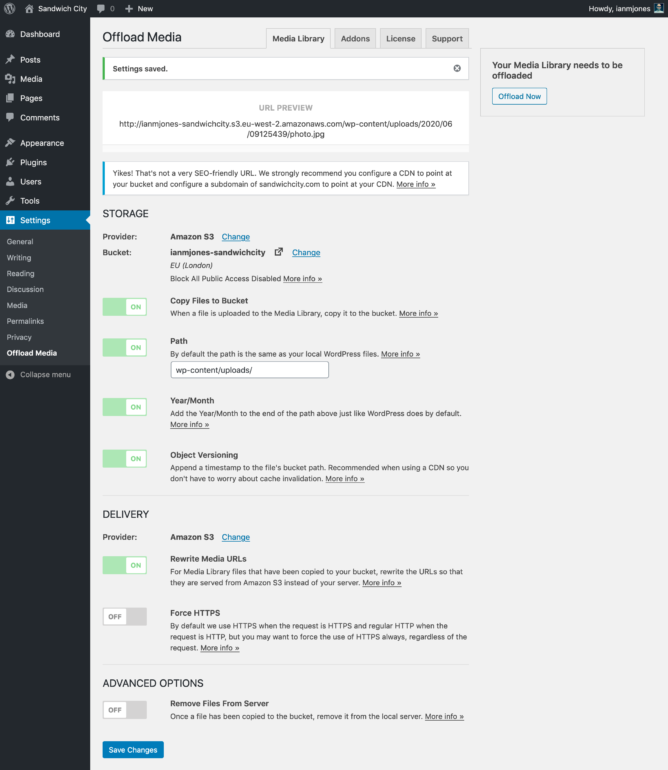Open the General settings submenu

pyautogui.click(x=20, y=242)
